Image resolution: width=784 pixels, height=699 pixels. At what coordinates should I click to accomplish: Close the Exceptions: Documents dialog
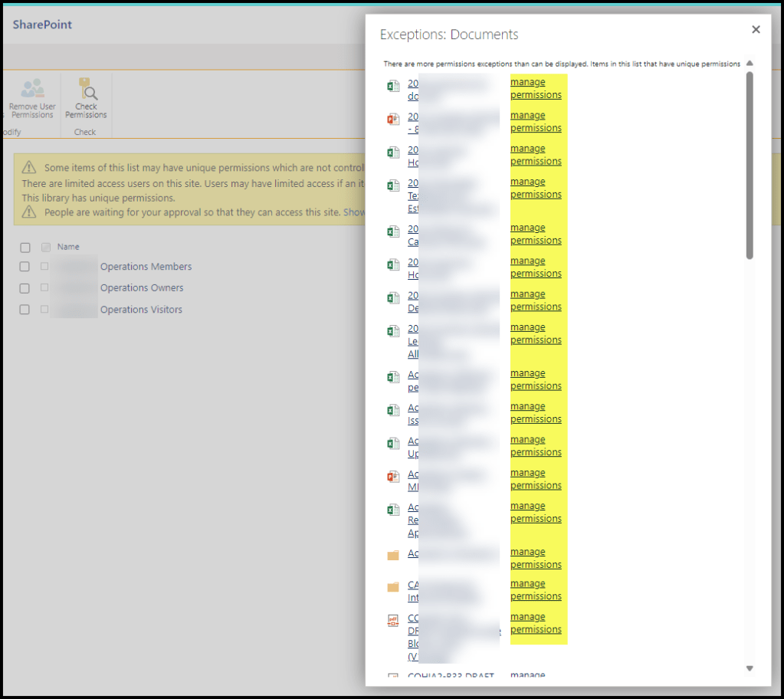(756, 30)
